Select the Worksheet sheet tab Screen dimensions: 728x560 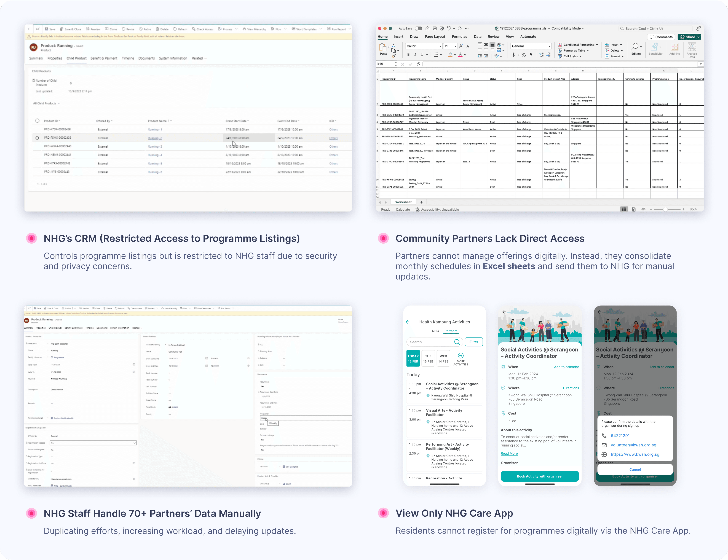click(403, 202)
